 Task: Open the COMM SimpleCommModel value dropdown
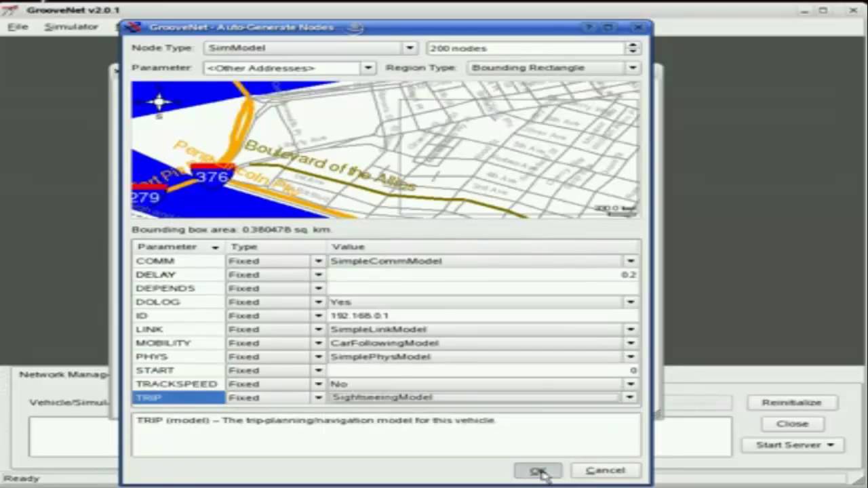[x=631, y=261]
